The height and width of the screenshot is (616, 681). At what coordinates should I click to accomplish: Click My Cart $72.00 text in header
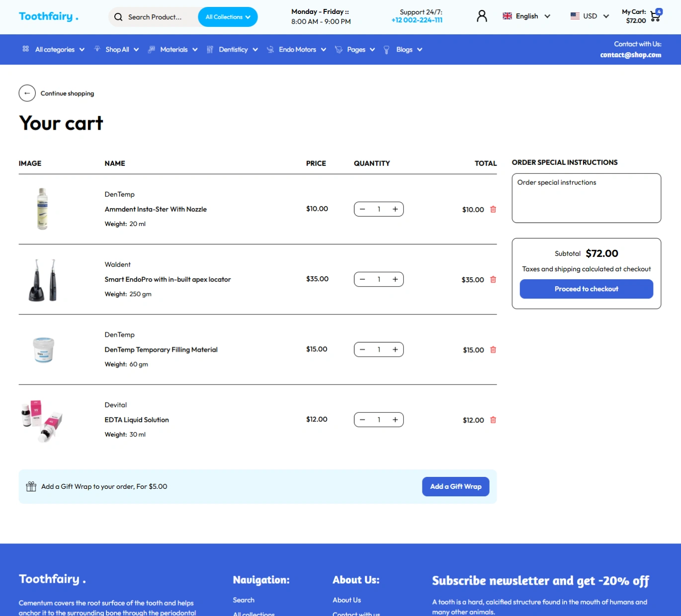(634, 16)
